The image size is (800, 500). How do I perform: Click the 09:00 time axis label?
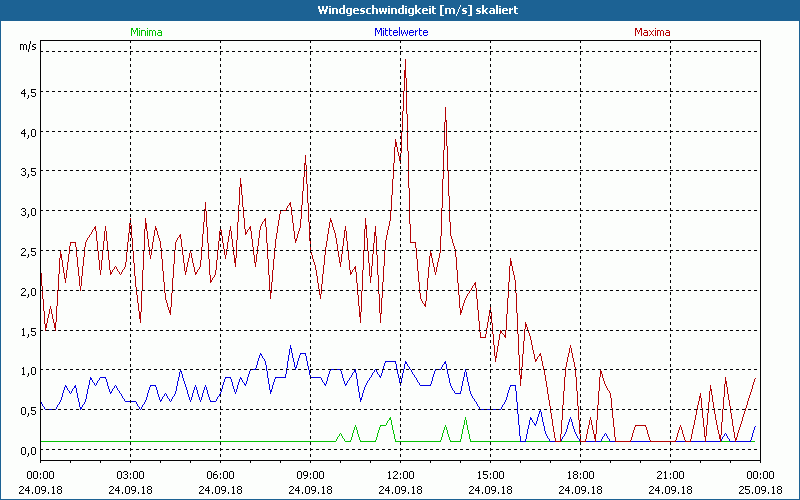click(x=310, y=475)
